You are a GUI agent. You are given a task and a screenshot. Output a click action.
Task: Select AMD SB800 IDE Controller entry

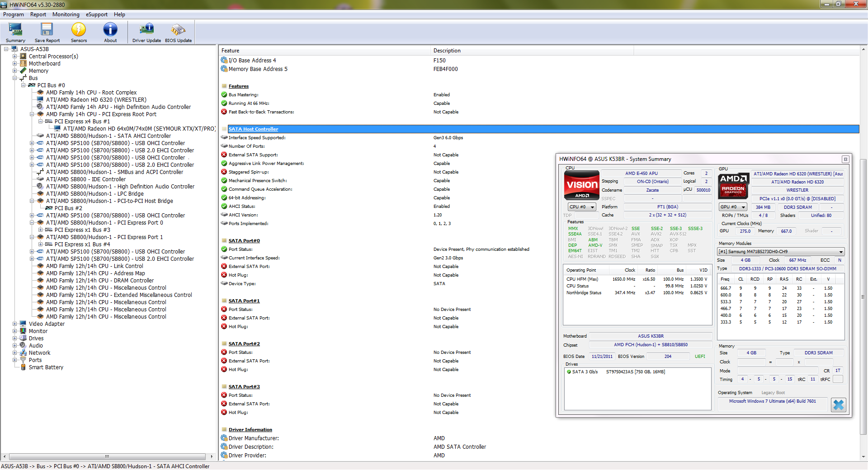point(86,179)
